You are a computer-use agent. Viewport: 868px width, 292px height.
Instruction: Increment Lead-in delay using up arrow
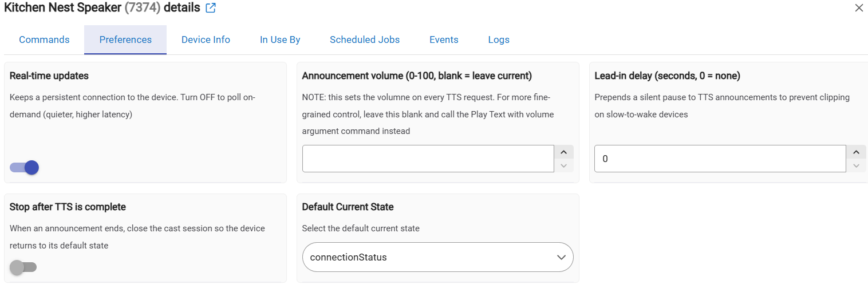[856, 152]
